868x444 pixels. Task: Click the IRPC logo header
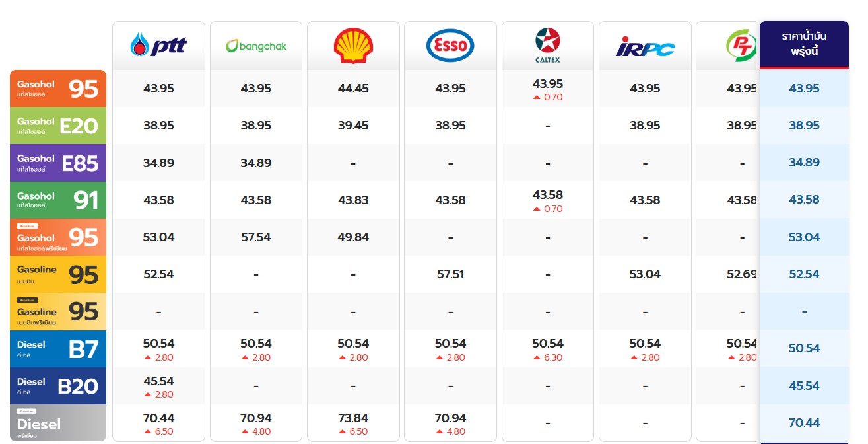click(x=645, y=46)
